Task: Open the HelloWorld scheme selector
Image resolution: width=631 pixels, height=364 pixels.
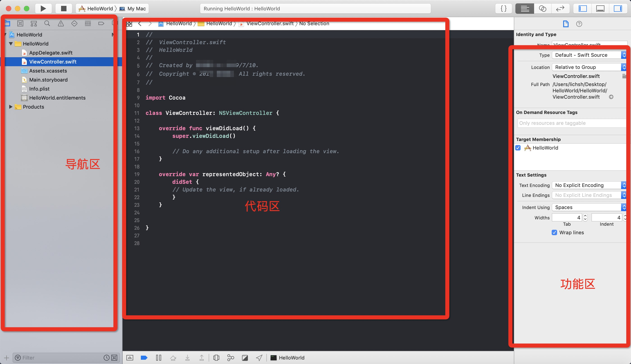Action: 96,9
